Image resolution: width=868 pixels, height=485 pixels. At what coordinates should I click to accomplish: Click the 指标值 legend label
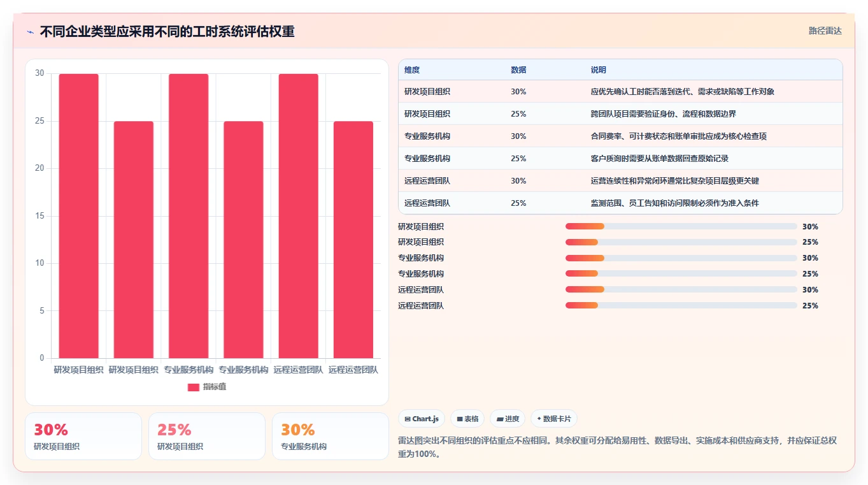(x=215, y=387)
